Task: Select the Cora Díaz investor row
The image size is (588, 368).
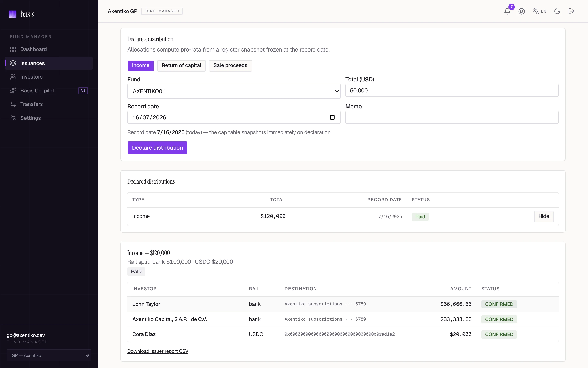Action: point(343,334)
